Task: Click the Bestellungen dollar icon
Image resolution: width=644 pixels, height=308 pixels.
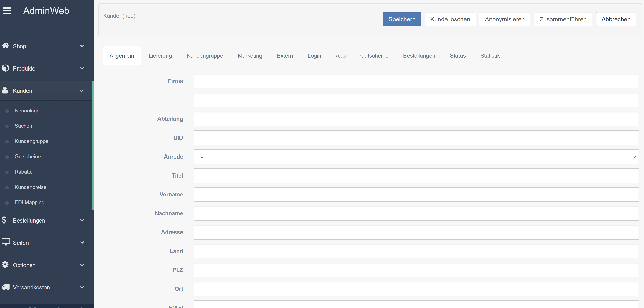Action: [x=4, y=220]
